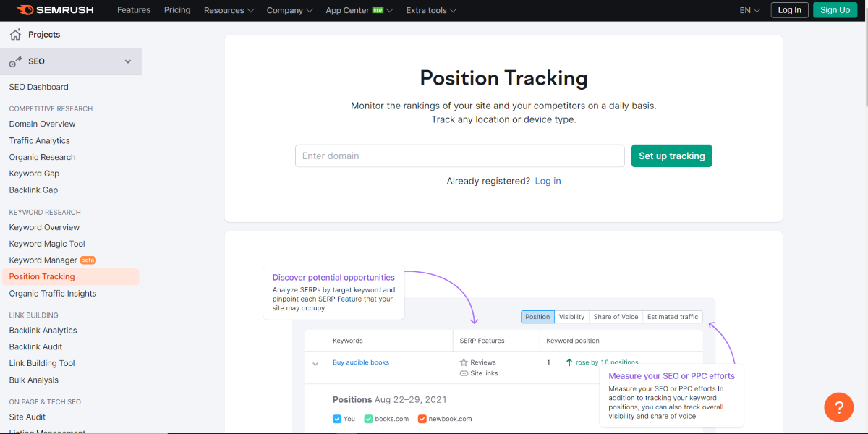The width and height of the screenshot is (868, 434).
Task: Click the Log In button
Action: pyautogui.click(x=789, y=10)
